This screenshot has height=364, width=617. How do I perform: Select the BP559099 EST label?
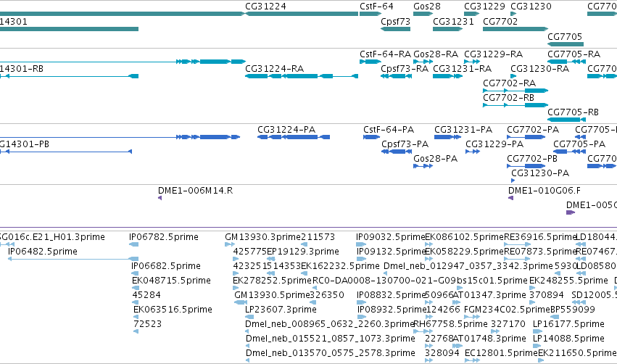click(x=573, y=310)
